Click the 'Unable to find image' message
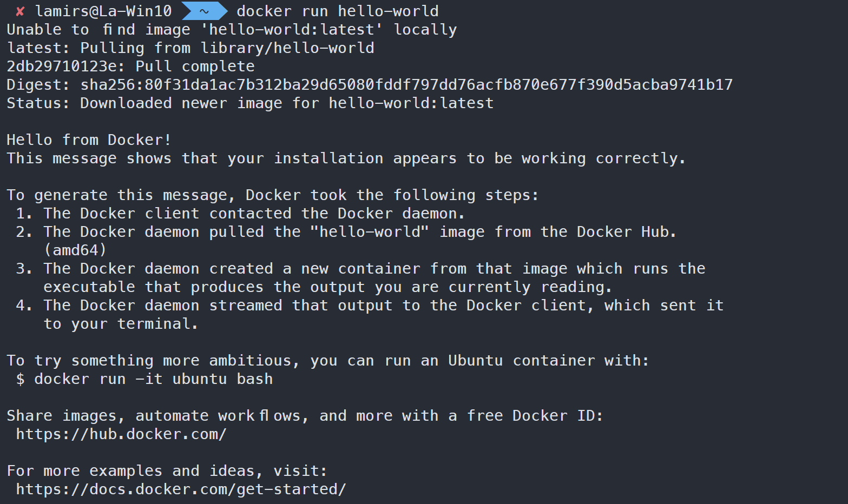This screenshot has height=504, width=848. [232, 30]
